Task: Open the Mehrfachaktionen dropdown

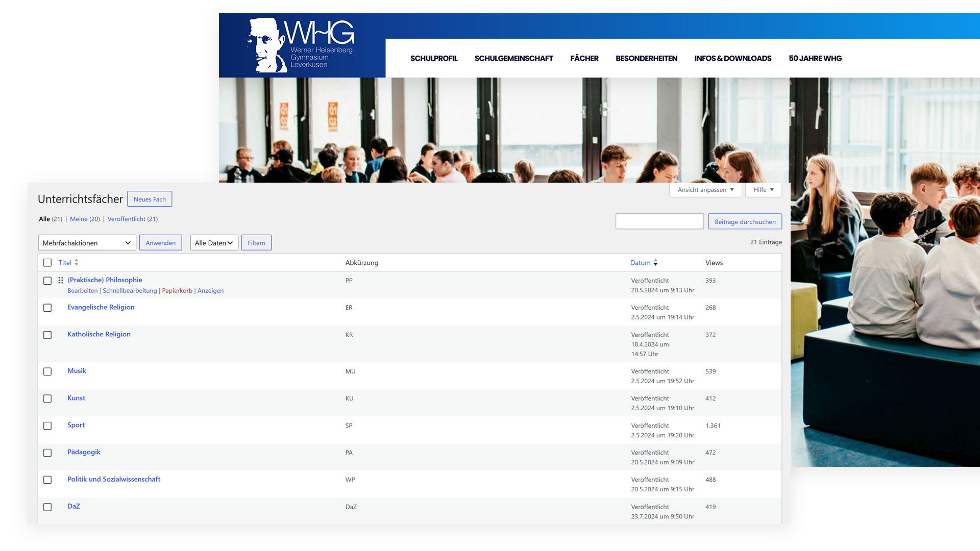Action: (x=87, y=243)
